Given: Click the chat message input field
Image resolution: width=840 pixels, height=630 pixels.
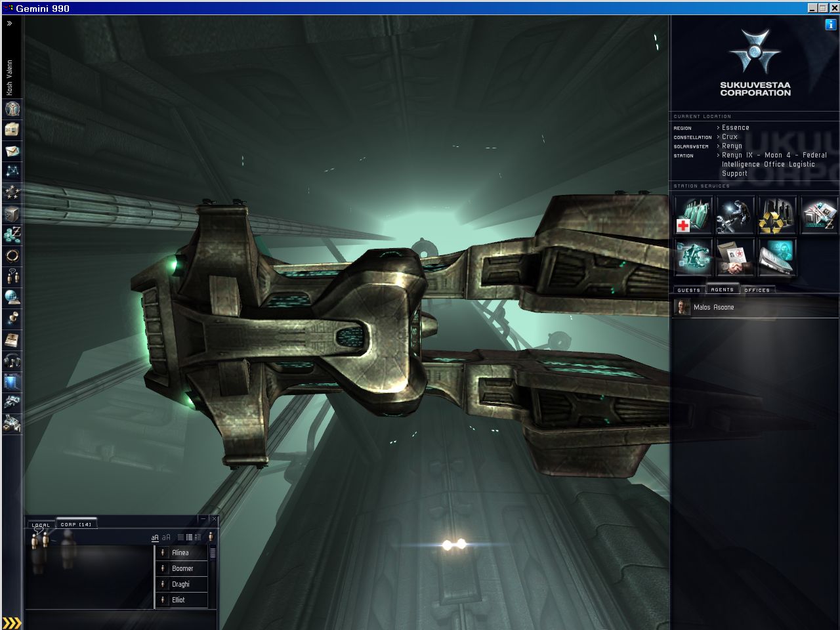Looking at the screenshot, I should [121, 619].
